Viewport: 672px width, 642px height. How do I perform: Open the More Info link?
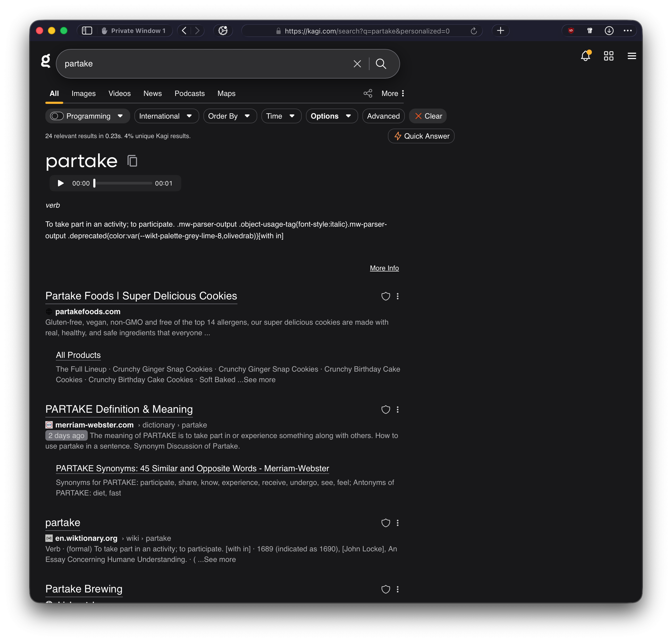(x=384, y=268)
